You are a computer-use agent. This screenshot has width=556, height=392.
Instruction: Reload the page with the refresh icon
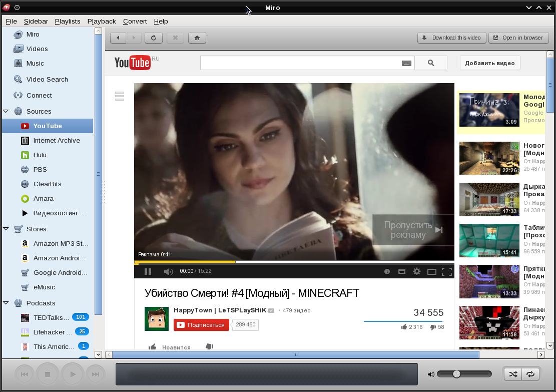point(154,38)
